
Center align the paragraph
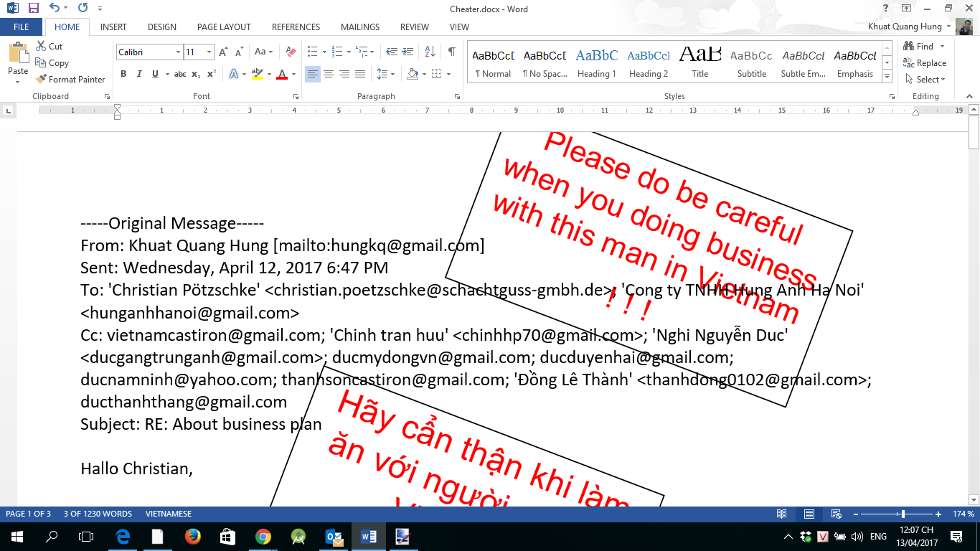(x=329, y=74)
